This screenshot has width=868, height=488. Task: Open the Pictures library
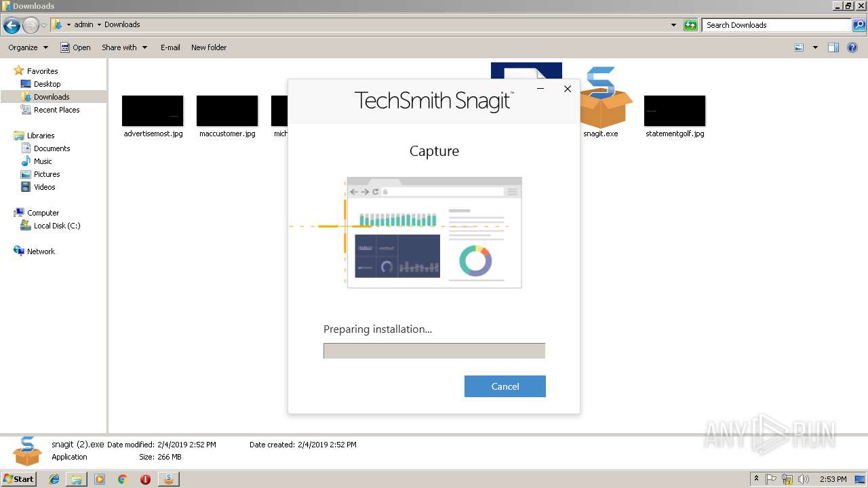click(x=47, y=174)
